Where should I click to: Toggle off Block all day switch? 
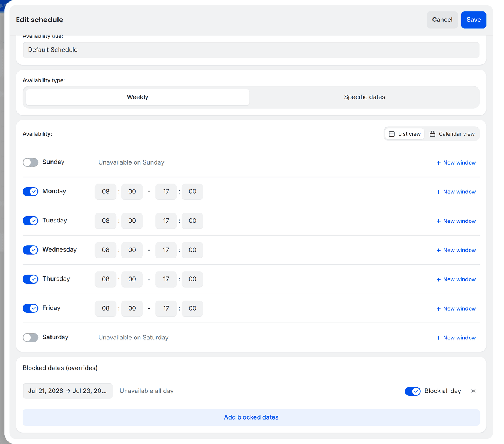coord(412,391)
